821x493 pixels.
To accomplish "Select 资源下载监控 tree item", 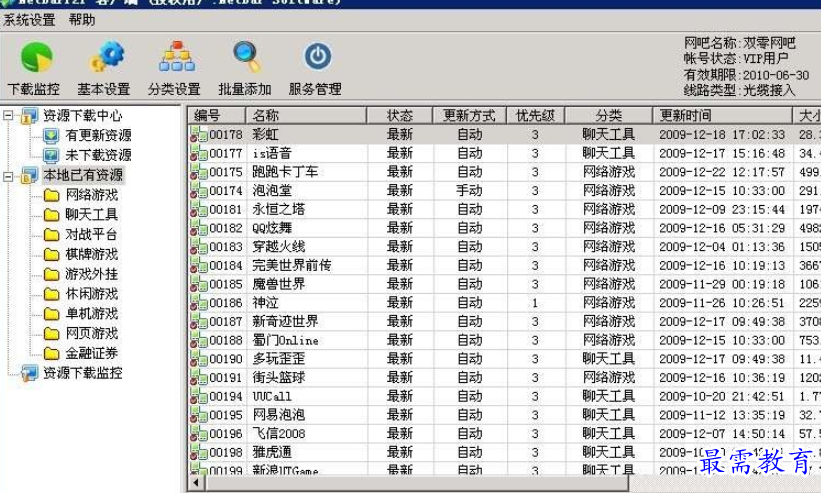I will 82,373.
